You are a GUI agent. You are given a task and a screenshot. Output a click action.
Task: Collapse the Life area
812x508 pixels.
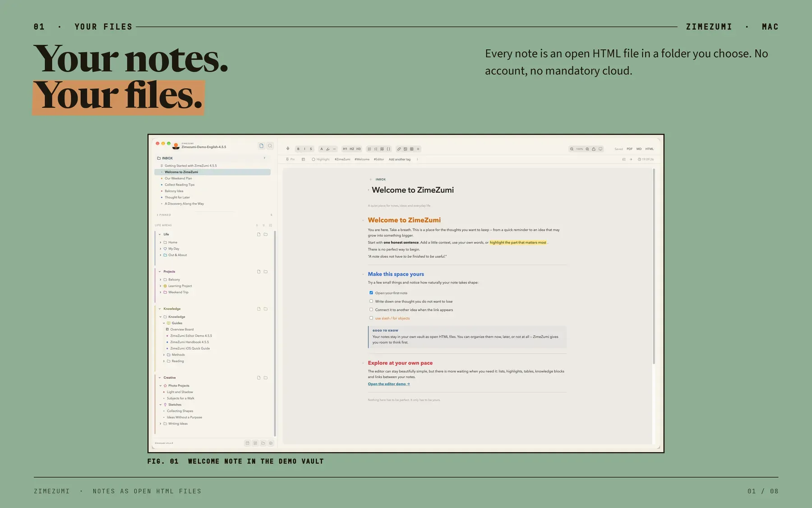tap(160, 234)
